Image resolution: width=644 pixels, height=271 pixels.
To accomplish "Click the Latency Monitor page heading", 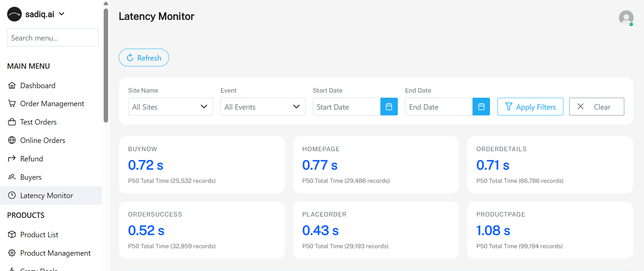I will tap(156, 16).
